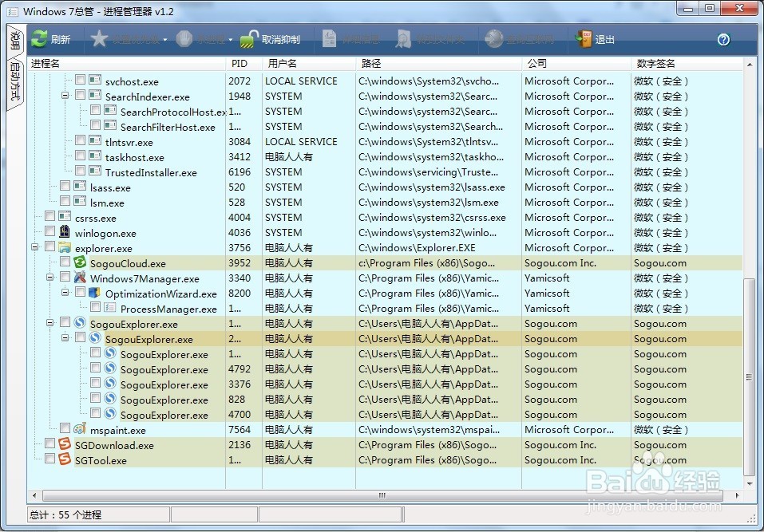This screenshot has width=764, height=532.
Task: Check the mspaint.exe checkbox
Action: tap(65, 428)
